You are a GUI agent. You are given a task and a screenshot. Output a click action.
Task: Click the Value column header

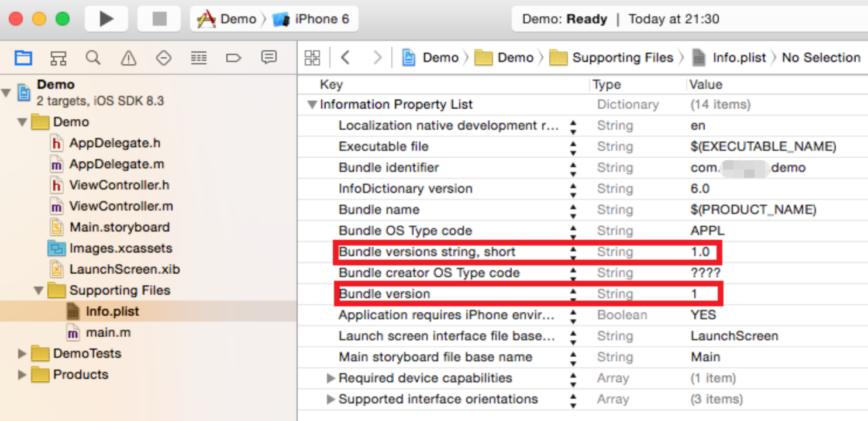(x=706, y=85)
